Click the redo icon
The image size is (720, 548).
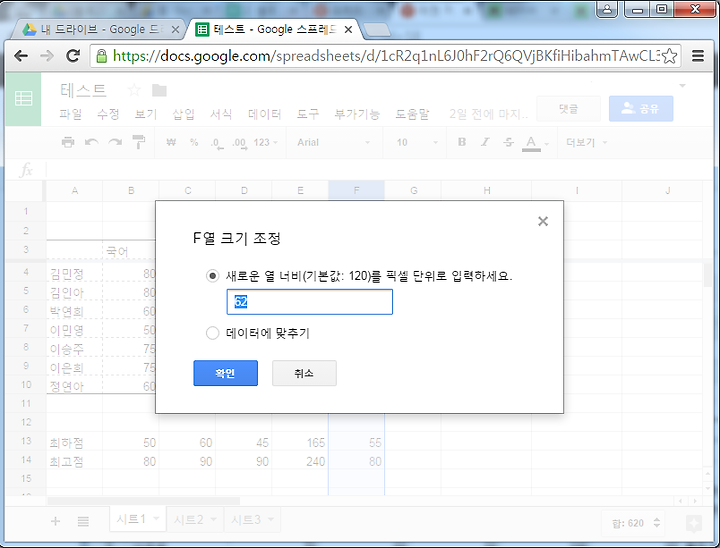click(x=115, y=142)
